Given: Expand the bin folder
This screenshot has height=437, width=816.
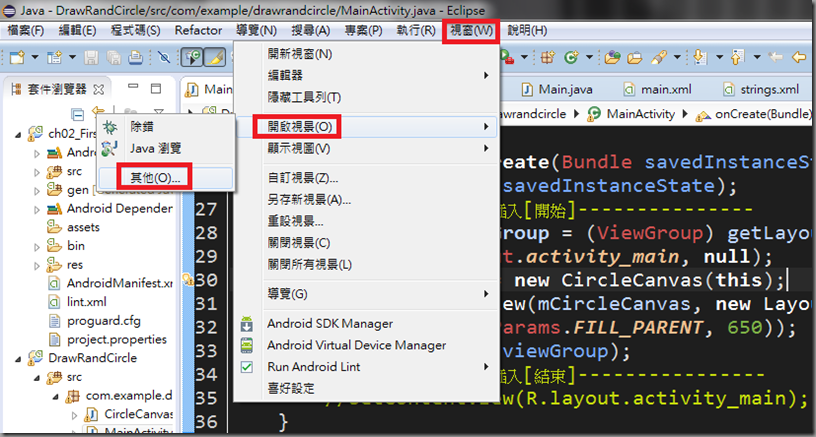Looking at the screenshot, I should click(36, 246).
